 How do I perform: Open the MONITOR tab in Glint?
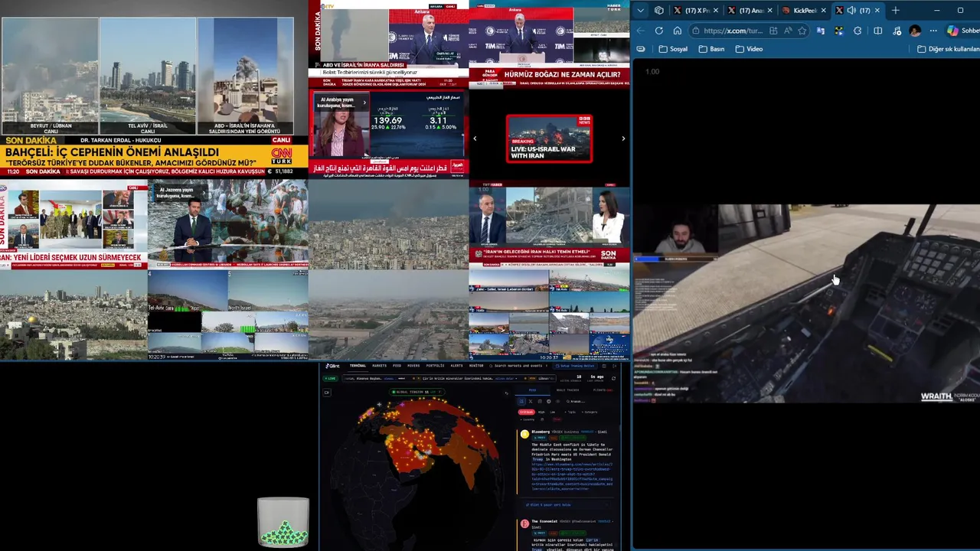click(x=476, y=366)
